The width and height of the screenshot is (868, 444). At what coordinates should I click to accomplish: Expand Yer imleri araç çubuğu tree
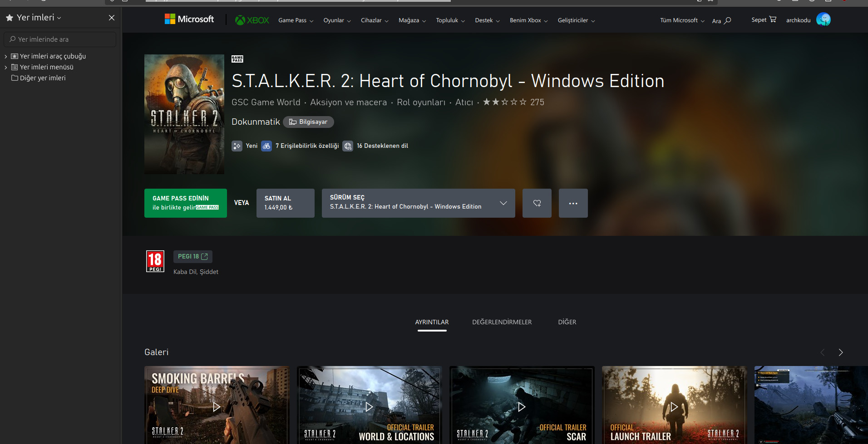(5, 56)
